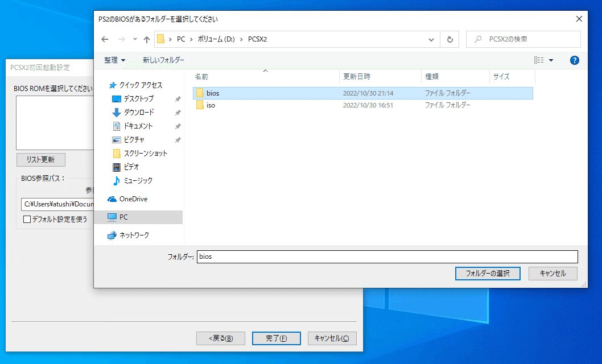
Task: Click pin icon beside ドキュメント
Action: (x=178, y=126)
